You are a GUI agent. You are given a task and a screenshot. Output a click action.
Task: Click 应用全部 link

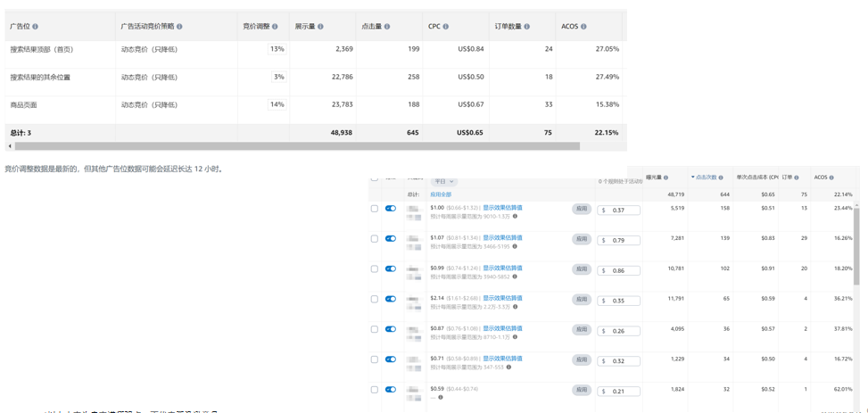tap(441, 194)
